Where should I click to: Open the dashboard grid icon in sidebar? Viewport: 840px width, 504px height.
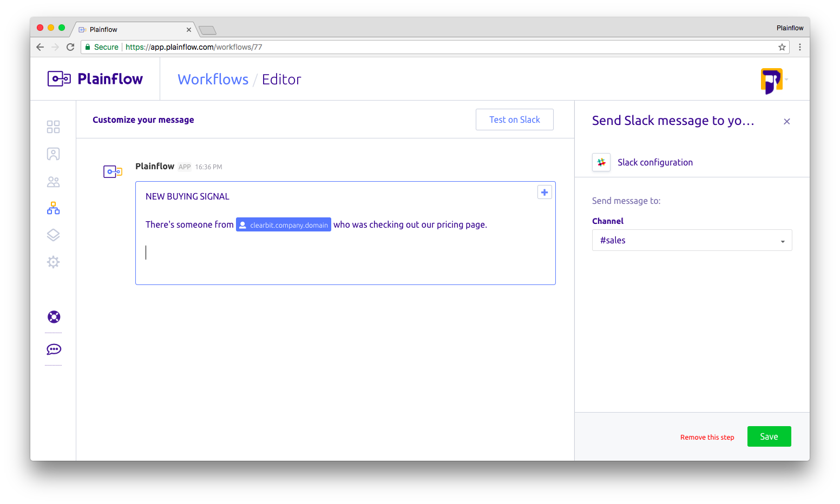[53, 127]
